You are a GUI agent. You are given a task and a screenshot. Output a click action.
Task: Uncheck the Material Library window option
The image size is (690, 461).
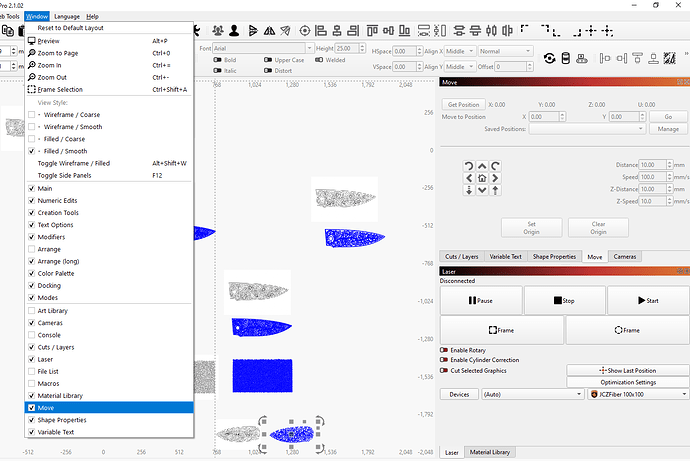click(32, 395)
